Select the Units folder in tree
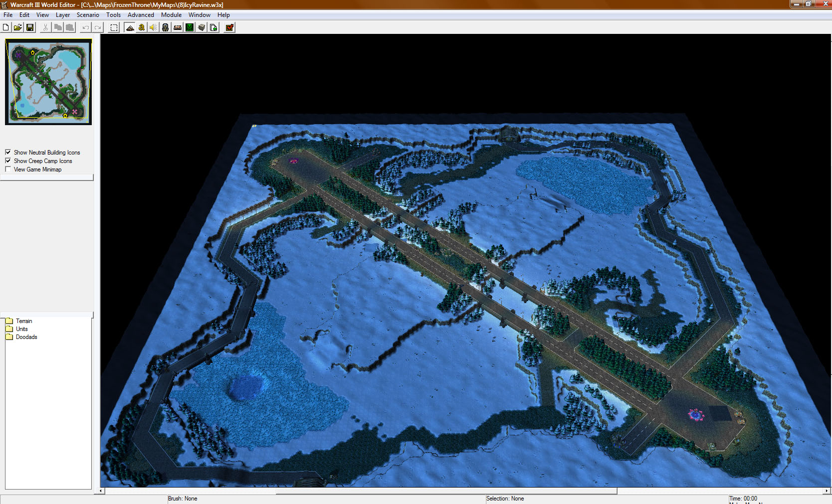Viewport: 832px width, 504px height. click(21, 329)
